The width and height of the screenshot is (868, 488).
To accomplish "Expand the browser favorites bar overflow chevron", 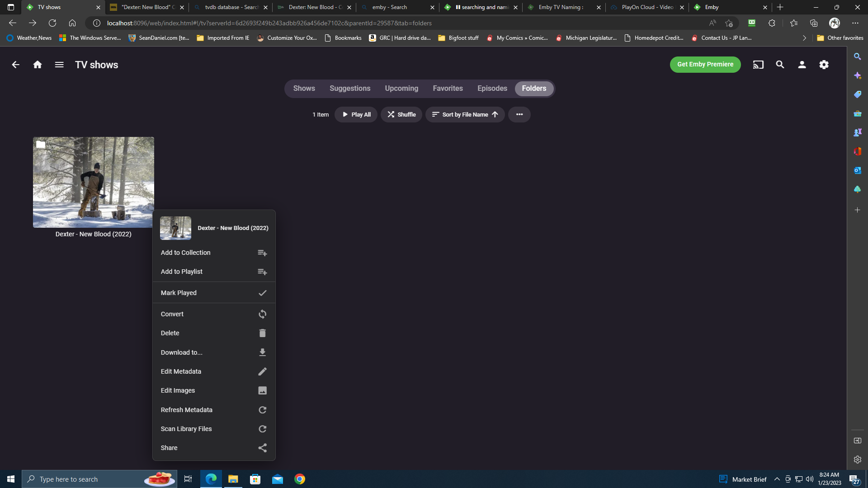I will [x=804, y=38].
